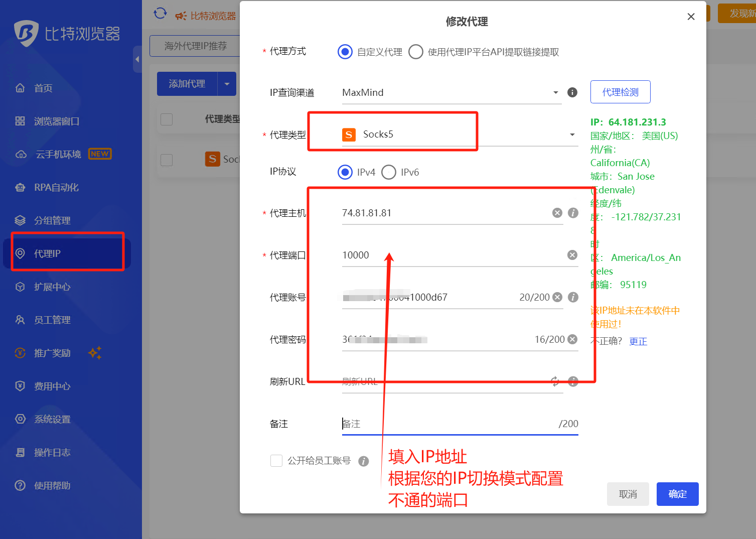
Task: Click the clear icon in the 代理账号 field
Action: pyautogui.click(x=557, y=297)
